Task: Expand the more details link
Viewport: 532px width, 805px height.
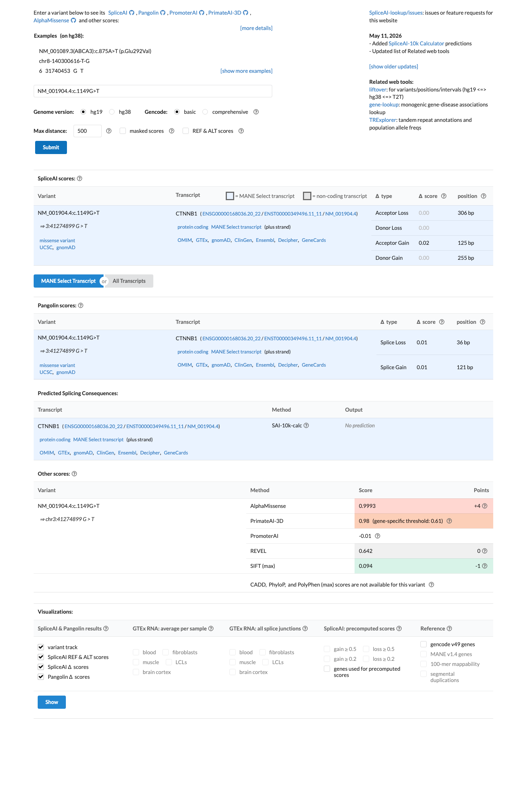Action: pyautogui.click(x=256, y=28)
